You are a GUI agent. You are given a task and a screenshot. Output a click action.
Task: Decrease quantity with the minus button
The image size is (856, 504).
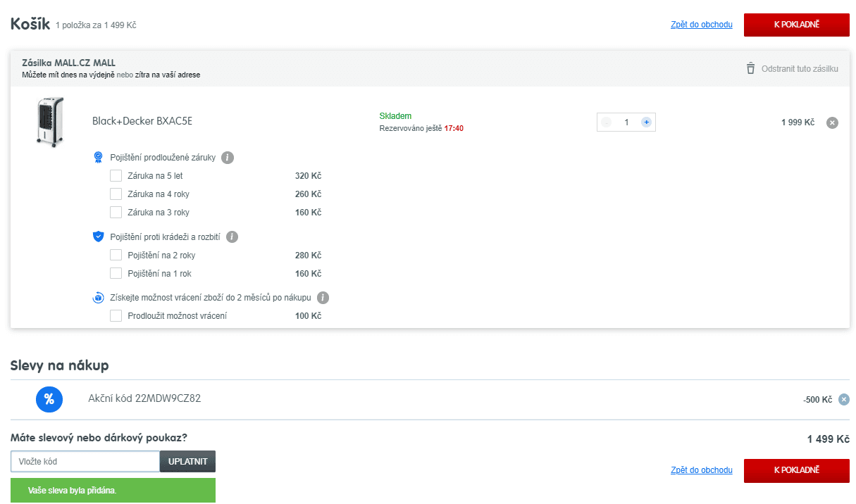point(607,122)
